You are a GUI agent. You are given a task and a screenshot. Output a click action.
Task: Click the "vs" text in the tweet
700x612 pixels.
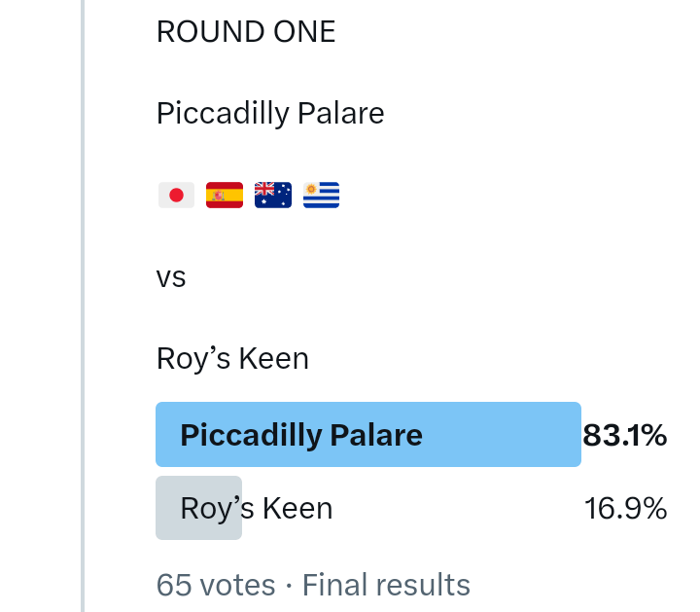point(171,277)
